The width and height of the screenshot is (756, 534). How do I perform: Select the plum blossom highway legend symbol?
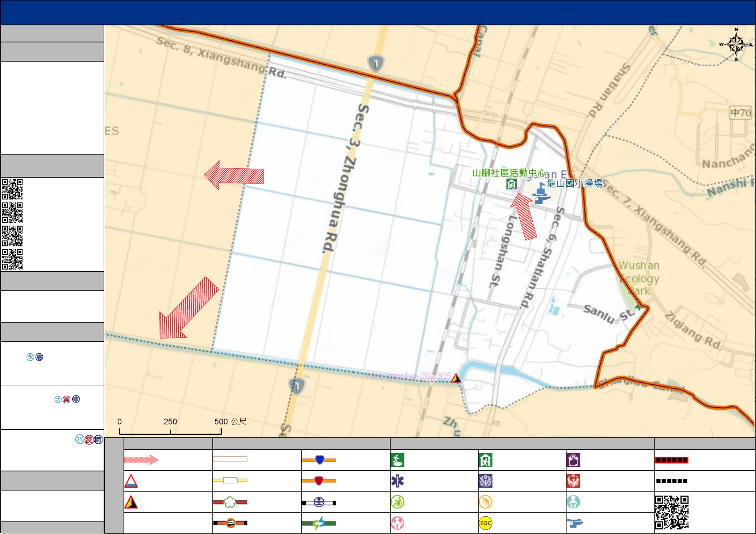230,502
